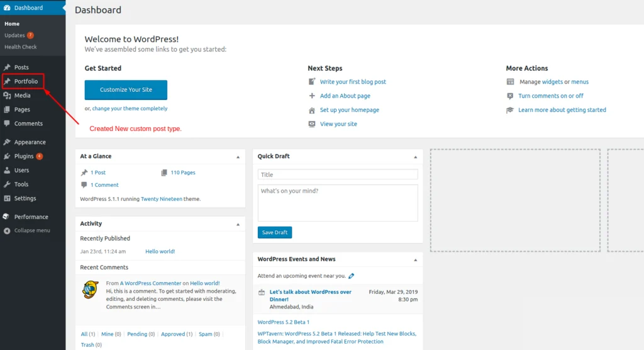Focus the What's on your mind text area
This screenshot has height=350, width=644.
click(338, 203)
